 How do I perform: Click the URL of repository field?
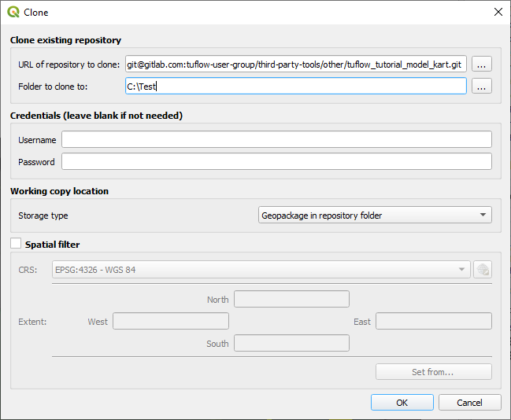pos(296,64)
